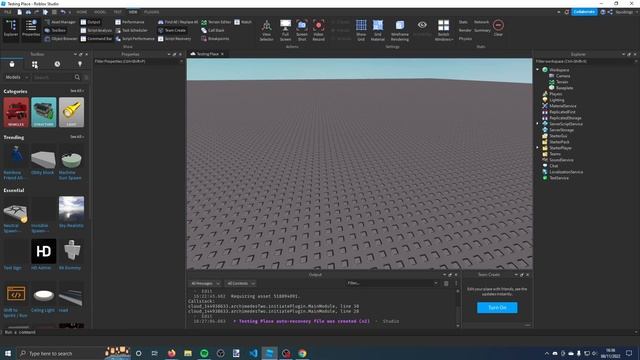Toggle the Properties panel button in ribbon

coord(31,29)
